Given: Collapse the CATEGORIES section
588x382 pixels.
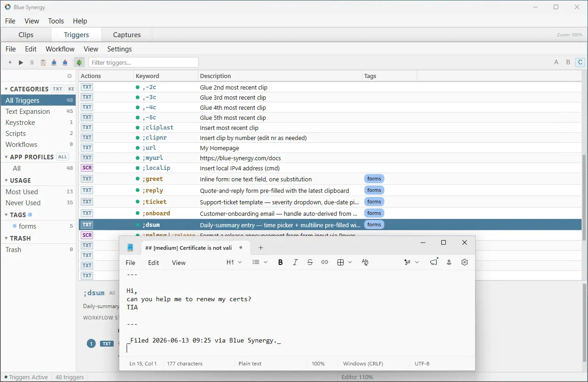Looking at the screenshot, I should pos(6,89).
